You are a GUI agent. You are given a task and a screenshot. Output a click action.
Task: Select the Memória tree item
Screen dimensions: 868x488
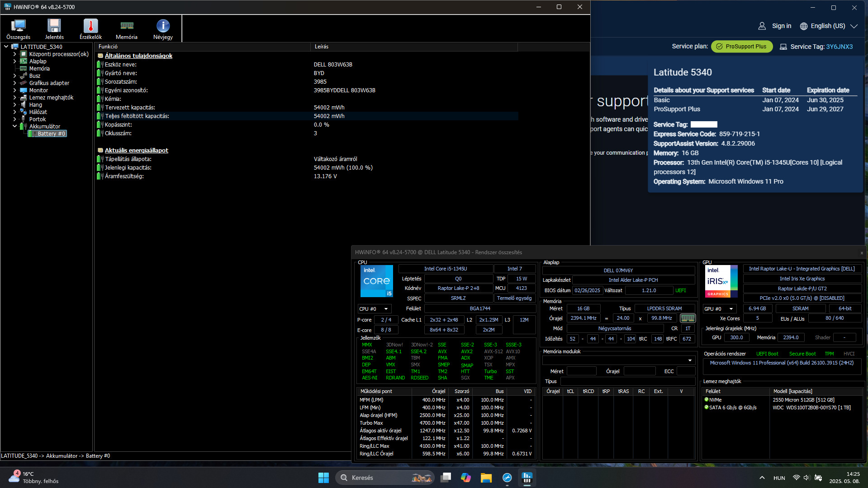(39, 68)
